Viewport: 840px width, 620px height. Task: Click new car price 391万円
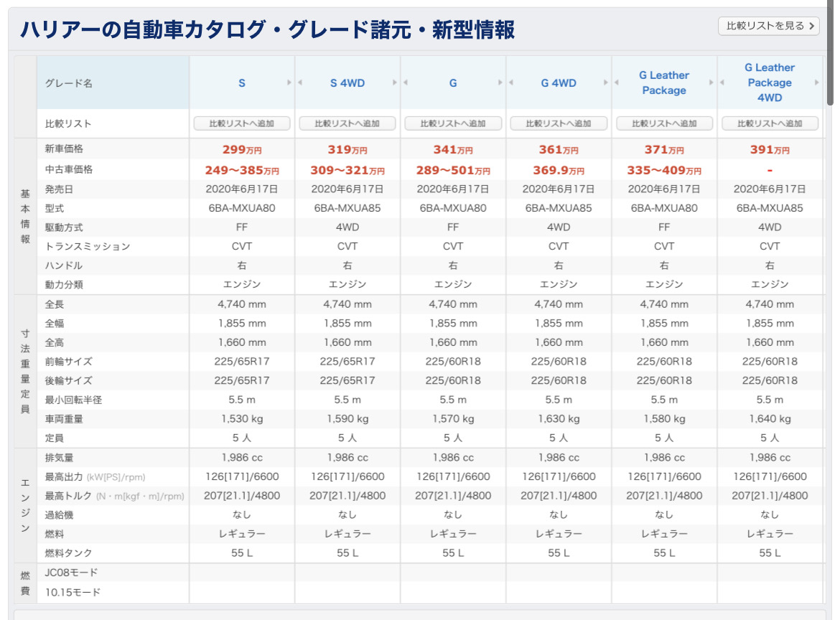(x=770, y=150)
